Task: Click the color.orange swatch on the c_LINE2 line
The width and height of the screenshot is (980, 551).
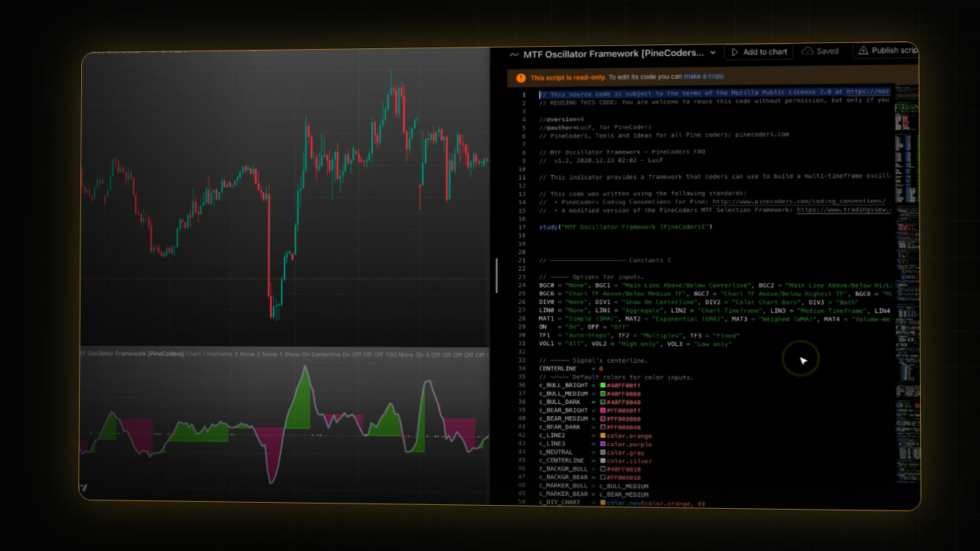Action: point(603,435)
